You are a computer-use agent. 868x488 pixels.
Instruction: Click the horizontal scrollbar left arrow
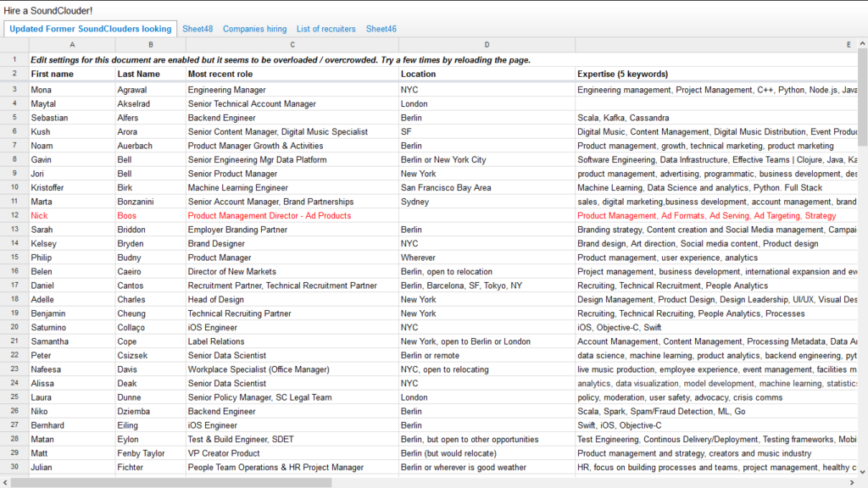(5, 482)
